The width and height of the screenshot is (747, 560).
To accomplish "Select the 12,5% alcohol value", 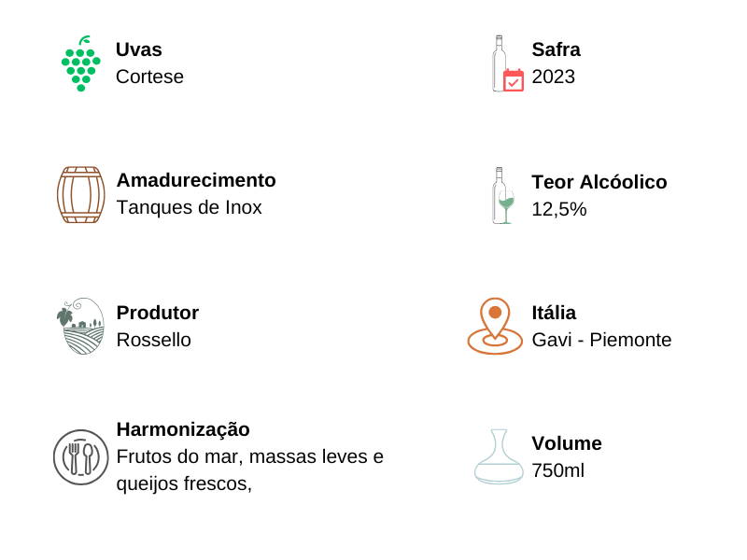I will click(558, 209).
